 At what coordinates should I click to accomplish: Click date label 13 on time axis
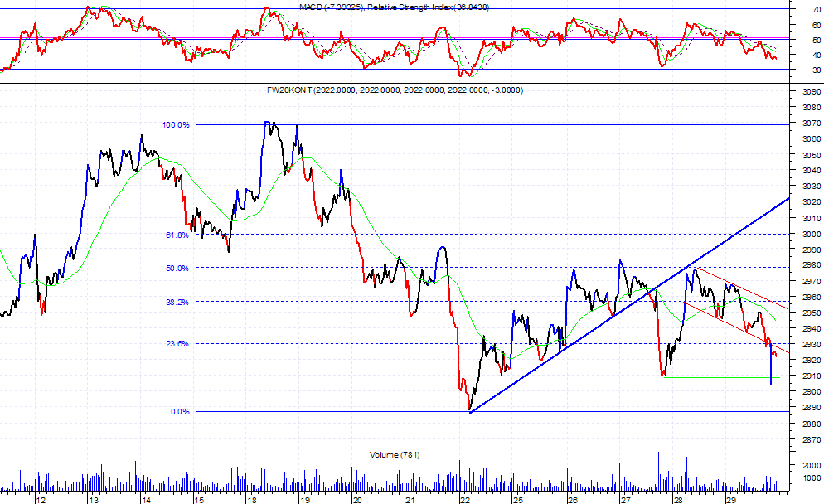coord(94,500)
